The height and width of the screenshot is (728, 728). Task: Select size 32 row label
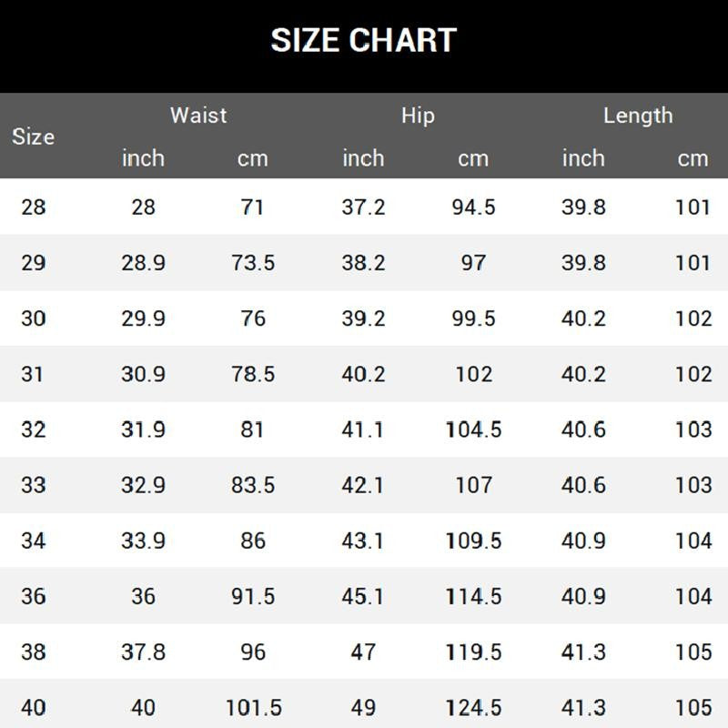pos(33,430)
